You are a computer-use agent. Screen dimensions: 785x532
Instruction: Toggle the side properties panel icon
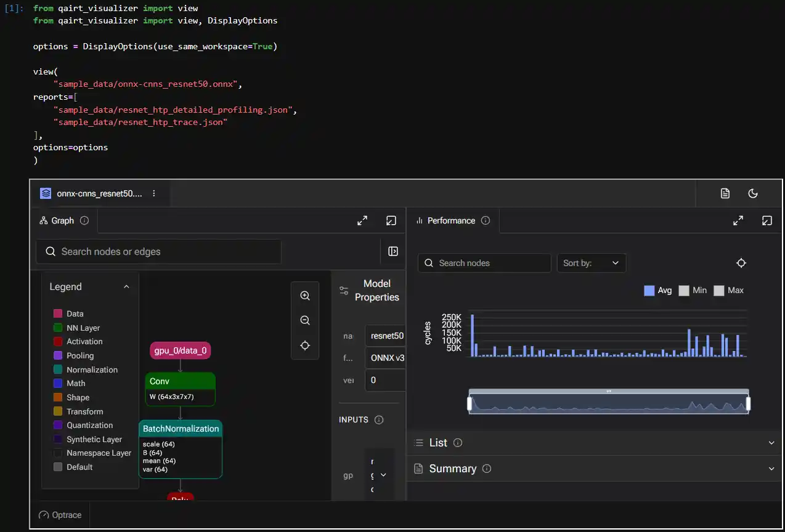(x=393, y=251)
